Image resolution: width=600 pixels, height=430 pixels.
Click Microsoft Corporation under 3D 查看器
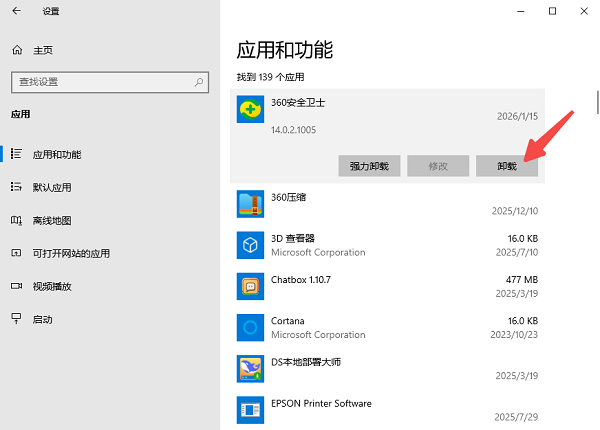pos(318,252)
